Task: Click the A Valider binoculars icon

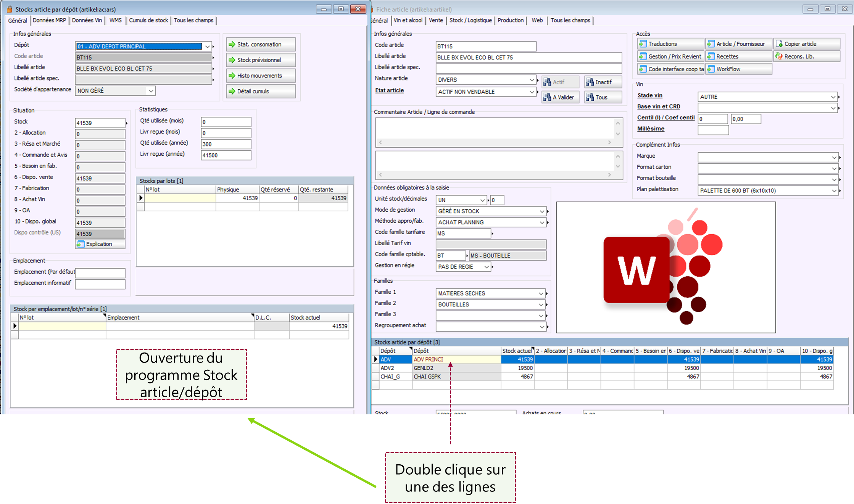Action: [547, 97]
